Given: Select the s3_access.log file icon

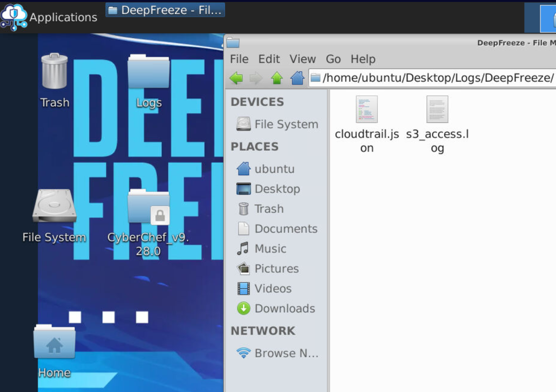Looking at the screenshot, I should pos(437,109).
